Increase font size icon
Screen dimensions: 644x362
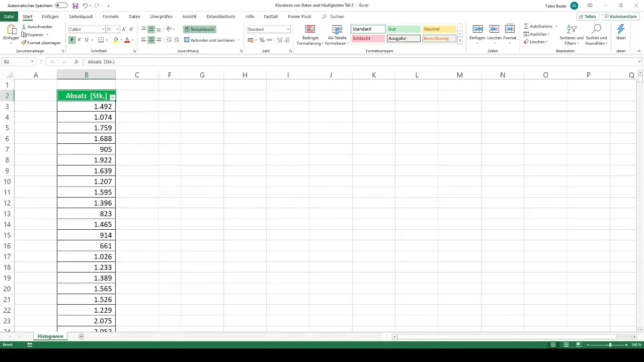(x=124, y=30)
